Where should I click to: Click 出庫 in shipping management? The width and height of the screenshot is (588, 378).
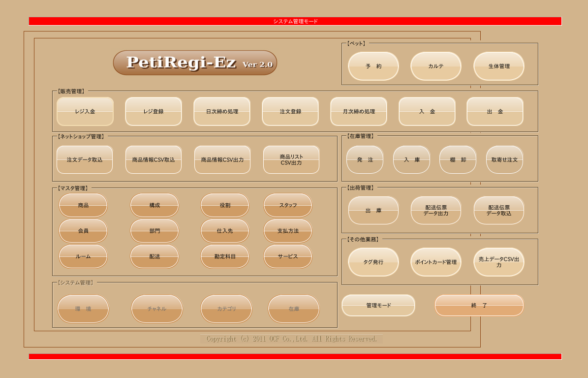373,210
